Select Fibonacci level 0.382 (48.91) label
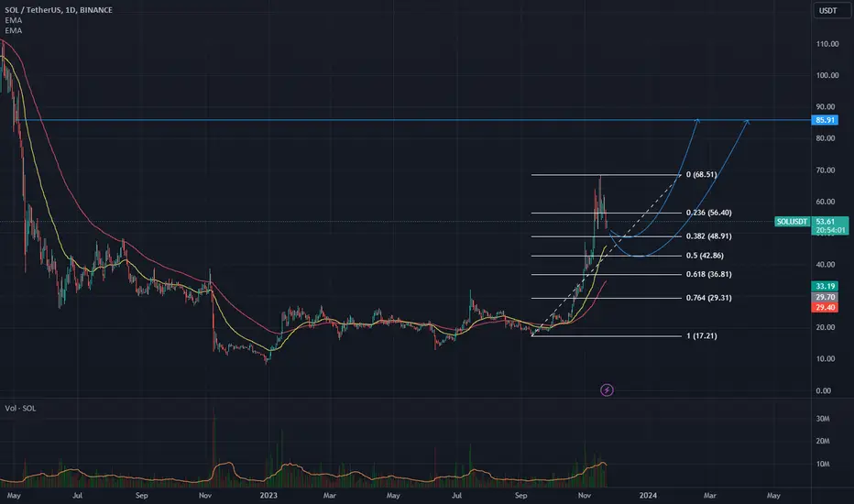Image resolution: width=854 pixels, height=504 pixels. click(708, 236)
